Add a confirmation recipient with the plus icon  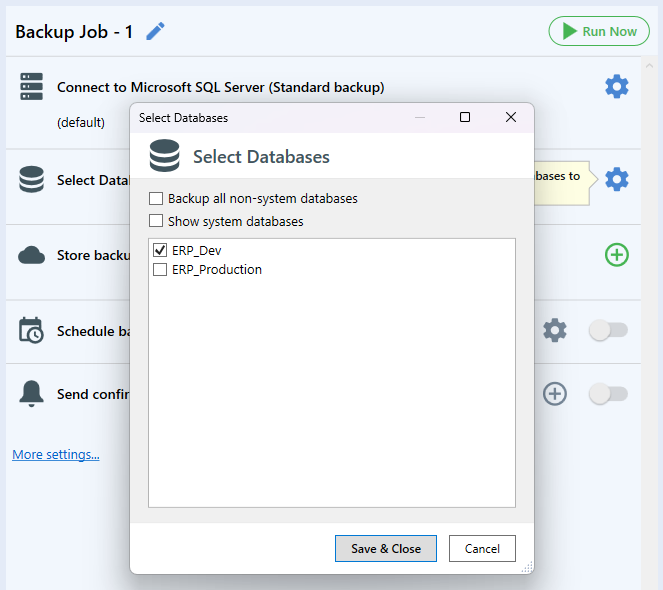click(x=554, y=394)
